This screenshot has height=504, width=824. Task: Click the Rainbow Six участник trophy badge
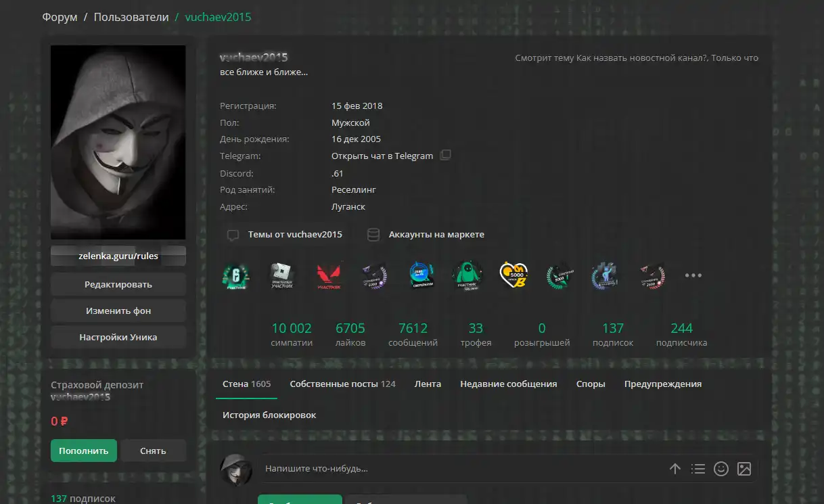pos(236,275)
